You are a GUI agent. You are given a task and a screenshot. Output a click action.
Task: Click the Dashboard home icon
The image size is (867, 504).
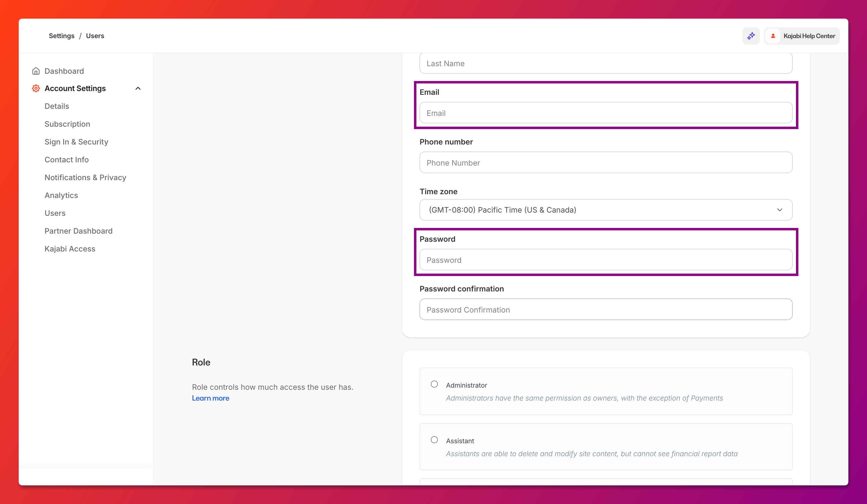pos(36,71)
